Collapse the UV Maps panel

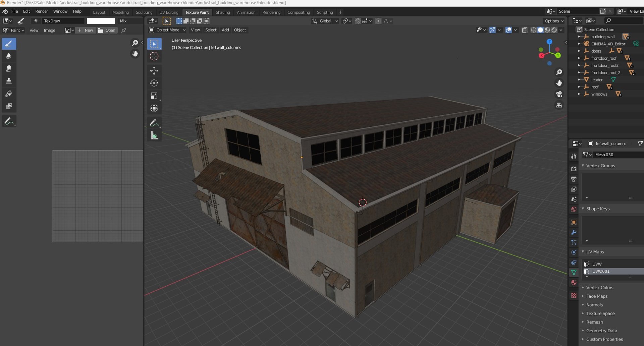595,251
